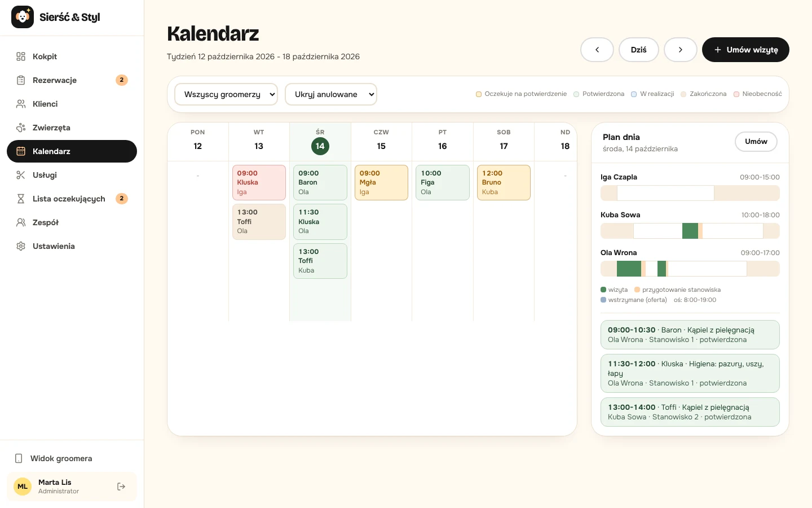Go to the next week arrow
Viewport: 812px width, 508px height.
click(681, 50)
